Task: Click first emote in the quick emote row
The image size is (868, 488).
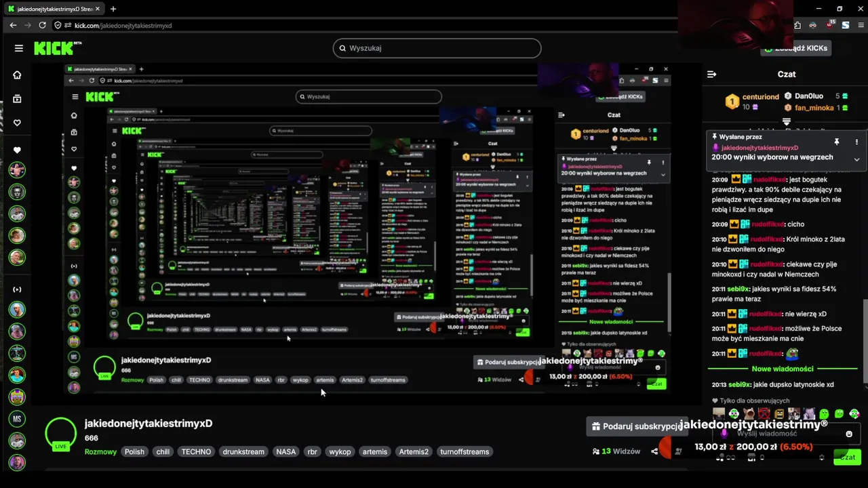Action: click(719, 413)
